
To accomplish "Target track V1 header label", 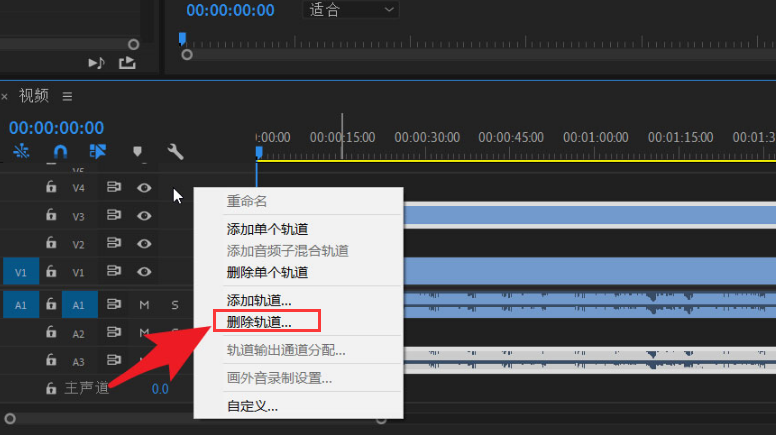I will [78, 273].
